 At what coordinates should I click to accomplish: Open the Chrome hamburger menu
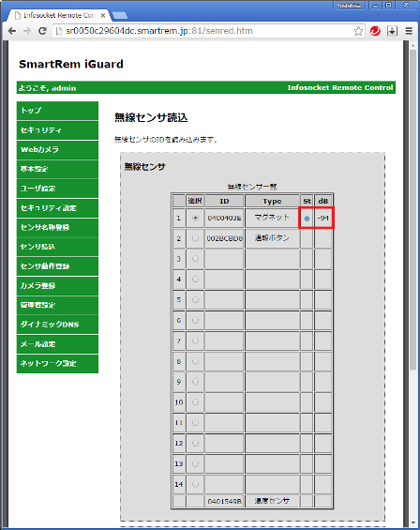pos(409,31)
